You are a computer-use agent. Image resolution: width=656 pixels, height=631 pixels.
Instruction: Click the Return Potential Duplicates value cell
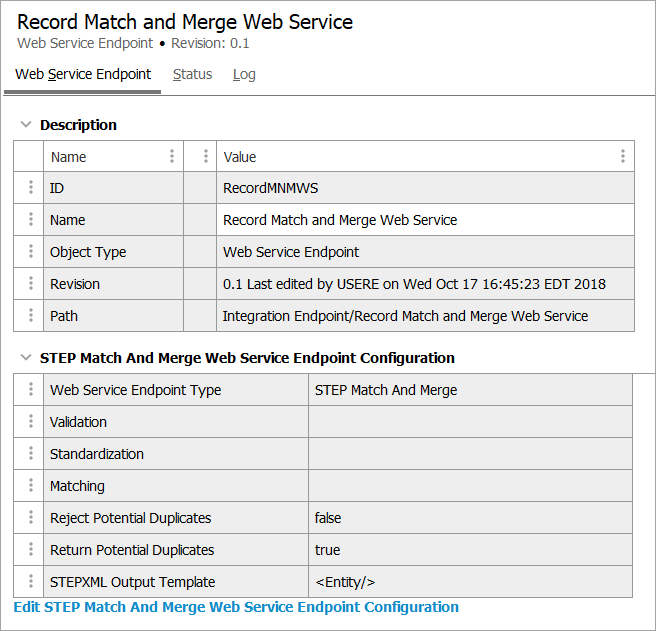[470, 550]
